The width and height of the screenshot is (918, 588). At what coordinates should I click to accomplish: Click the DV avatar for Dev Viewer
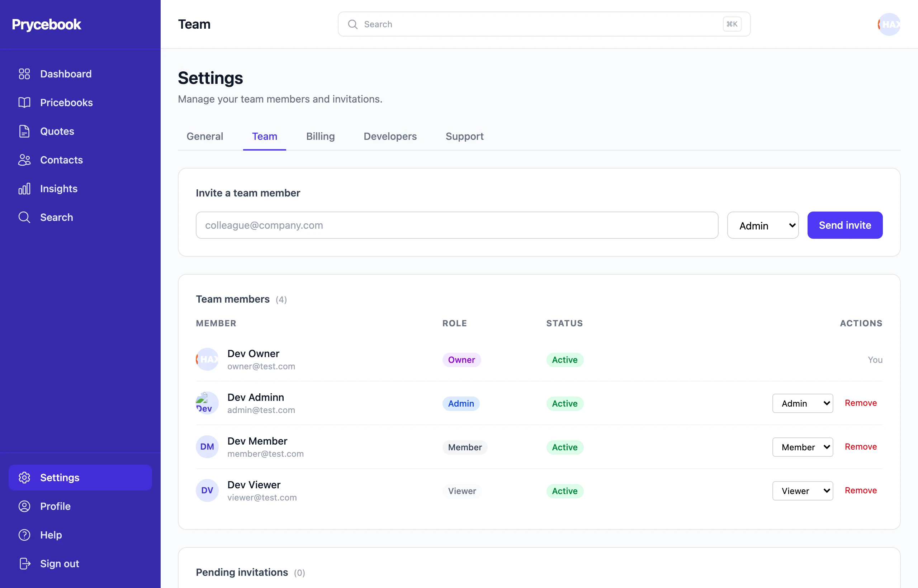coord(207,490)
